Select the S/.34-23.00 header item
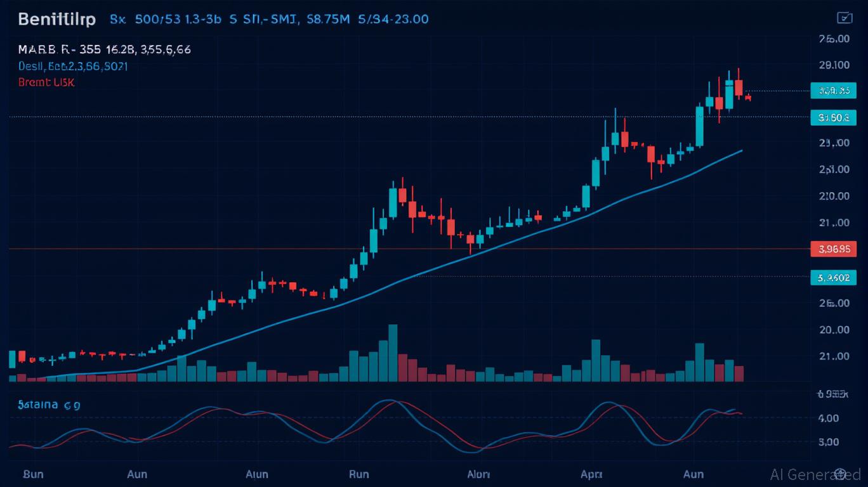This screenshot has height=487, width=868. click(x=393, y=19)
